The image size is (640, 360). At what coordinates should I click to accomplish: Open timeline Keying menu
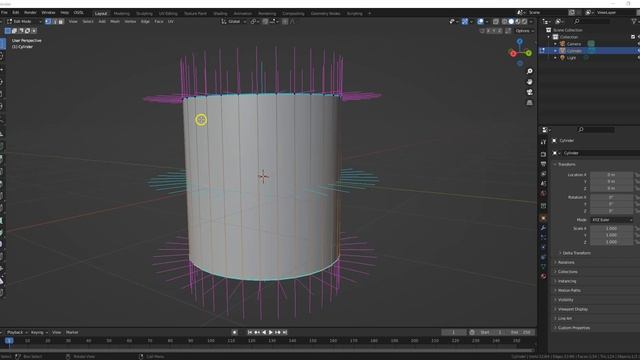tap(39, 332)
